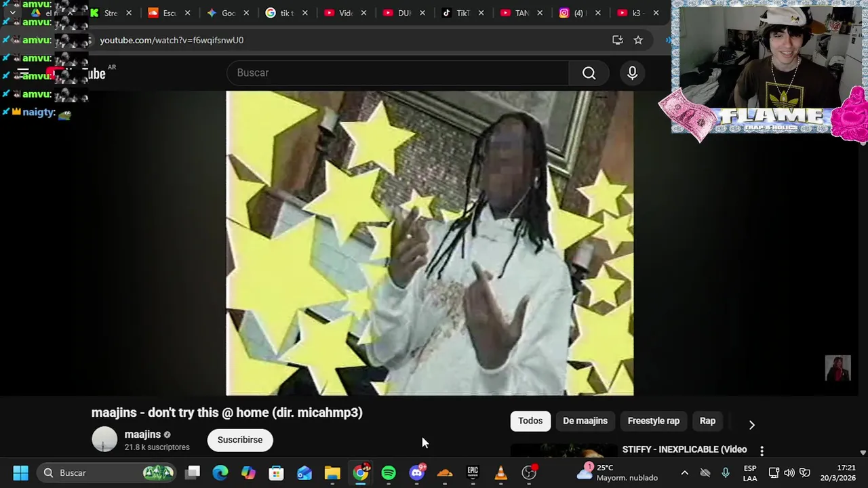The width and height of the screenshot is (868, 488).
Task: Open volume control in system tray
Action: point(789,472)
